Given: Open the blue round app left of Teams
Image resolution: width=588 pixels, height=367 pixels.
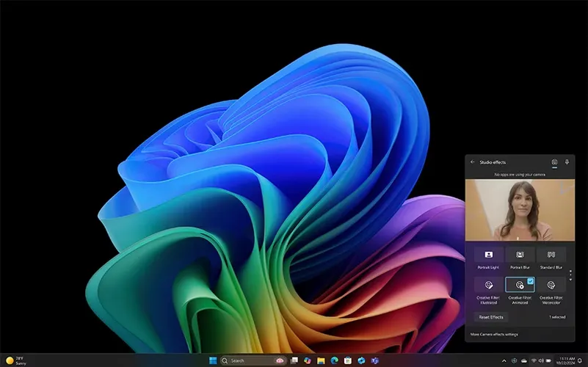Looking at the screenshot, I should 361,360.
